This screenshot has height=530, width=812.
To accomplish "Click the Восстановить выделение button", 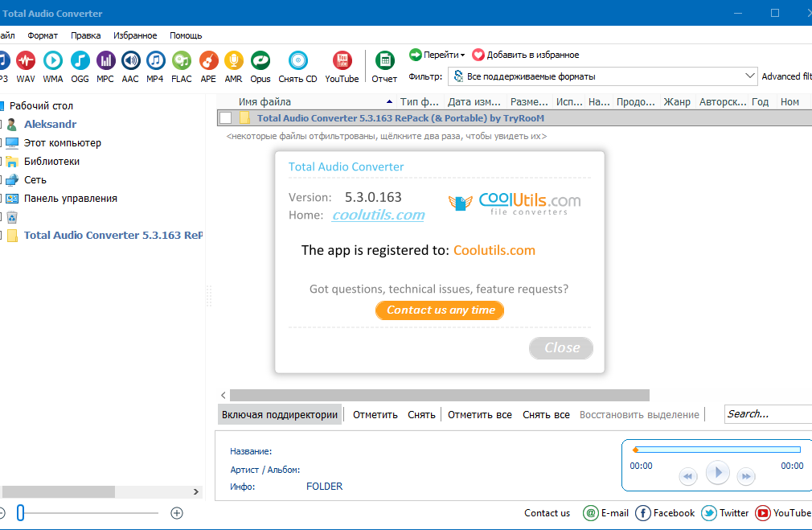I will 639,414.
